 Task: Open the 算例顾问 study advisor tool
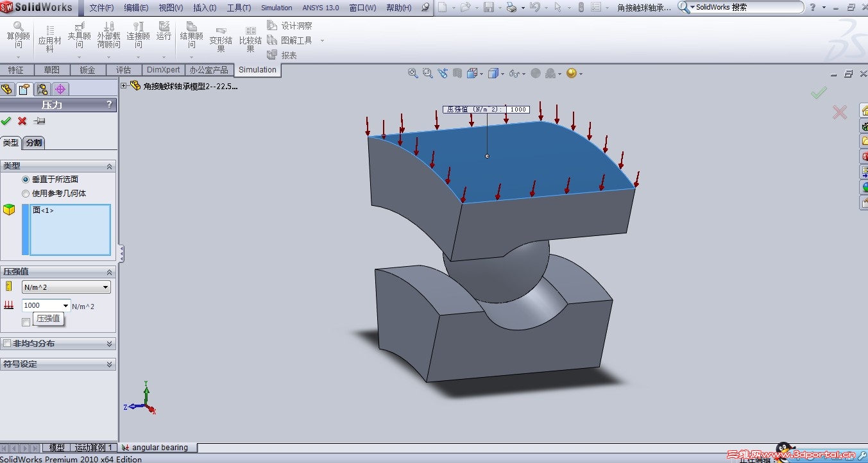(19, 36)
